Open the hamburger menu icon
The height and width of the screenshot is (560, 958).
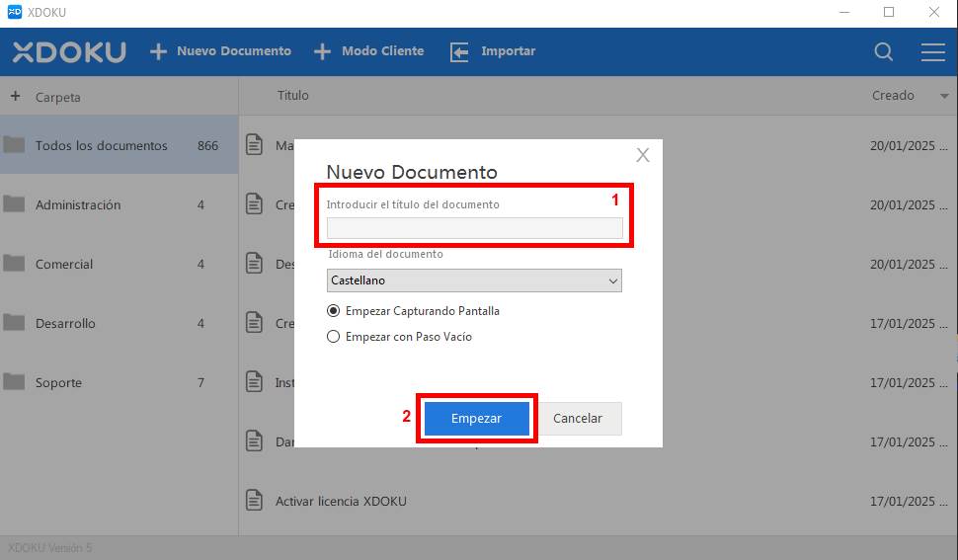pos(933,52)
